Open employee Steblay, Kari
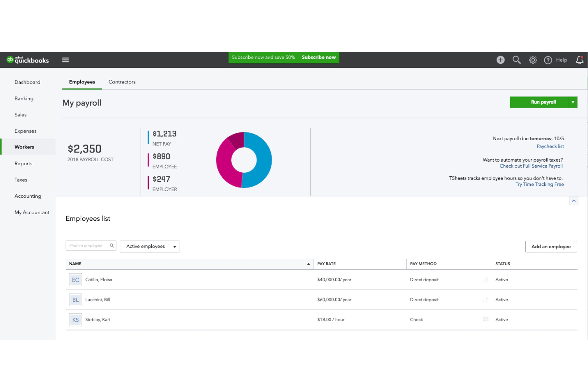 (97, 320)
